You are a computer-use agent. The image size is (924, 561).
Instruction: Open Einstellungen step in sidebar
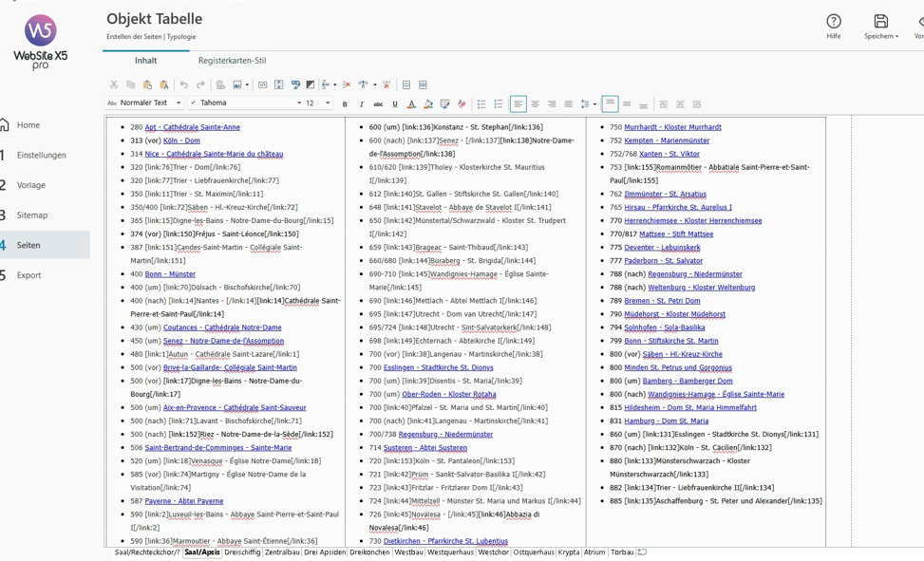pos(41,155)
